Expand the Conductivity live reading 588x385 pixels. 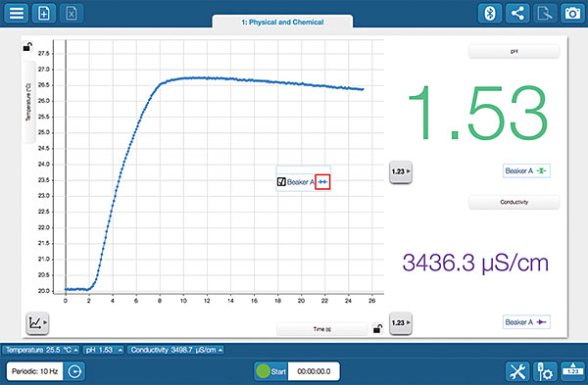click(175, 350)
